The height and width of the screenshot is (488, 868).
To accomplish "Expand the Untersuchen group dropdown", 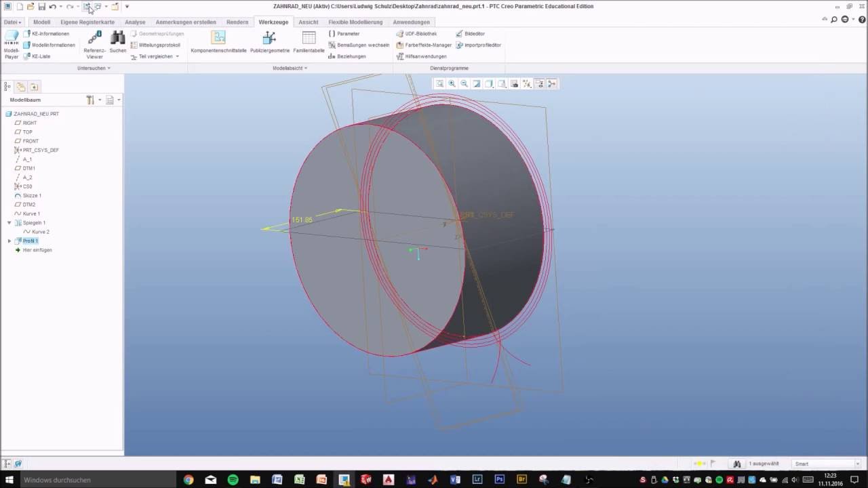I will [x=94, y=68].
